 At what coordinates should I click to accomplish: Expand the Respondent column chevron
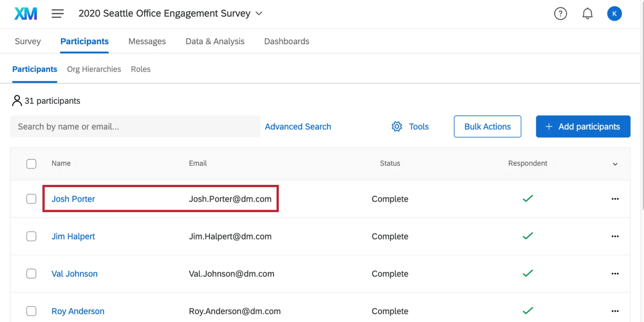point(615,164)
